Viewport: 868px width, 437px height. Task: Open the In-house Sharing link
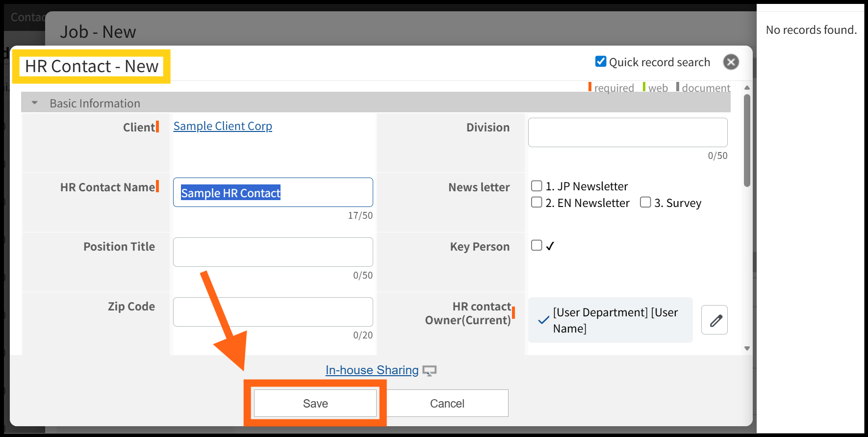pyautogui.click(x=372, y=370)
